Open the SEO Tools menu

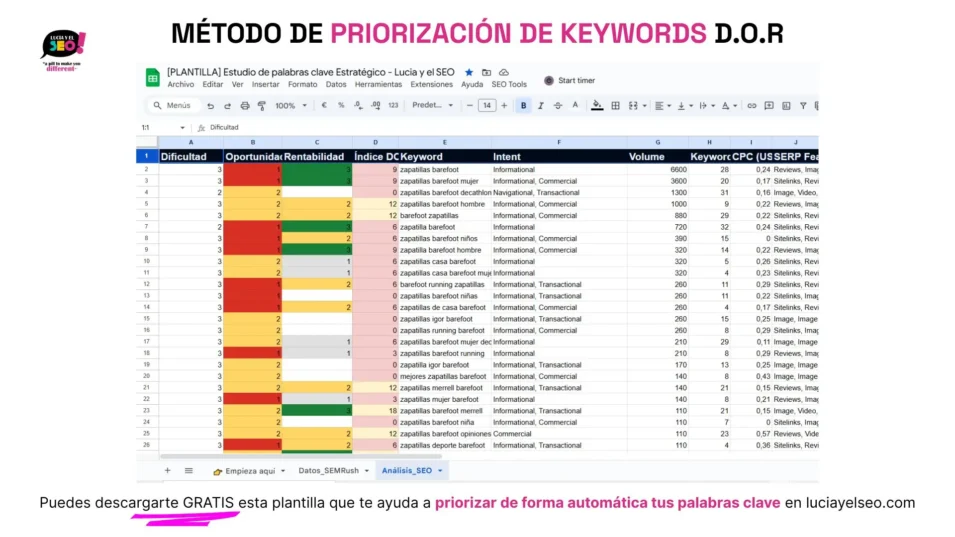click(x=509, y=85)
